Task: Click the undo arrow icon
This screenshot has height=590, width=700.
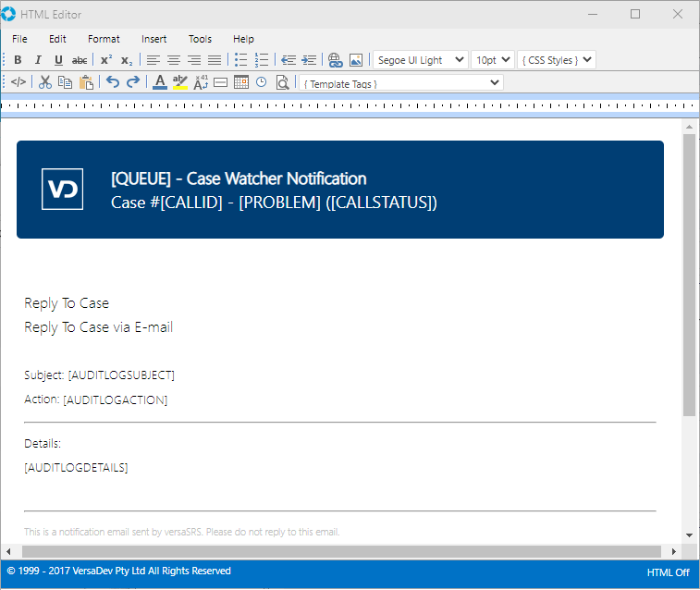Action: point(113,82)
